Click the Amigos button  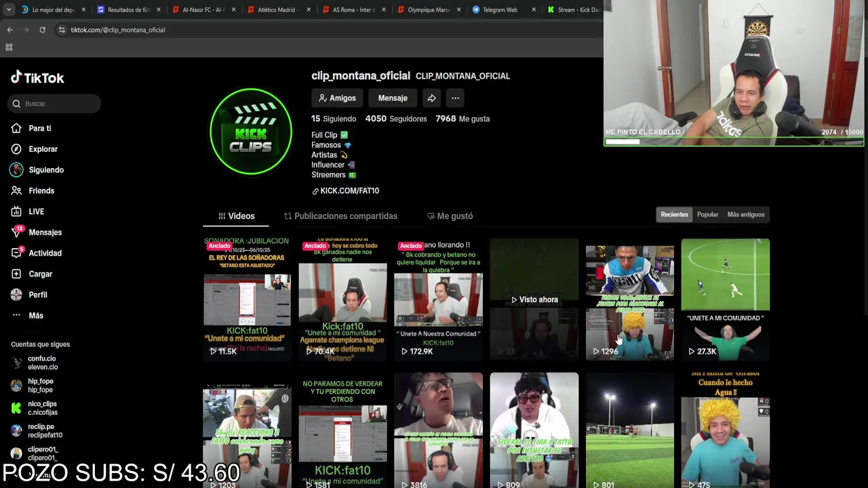(x=337, y=98)
